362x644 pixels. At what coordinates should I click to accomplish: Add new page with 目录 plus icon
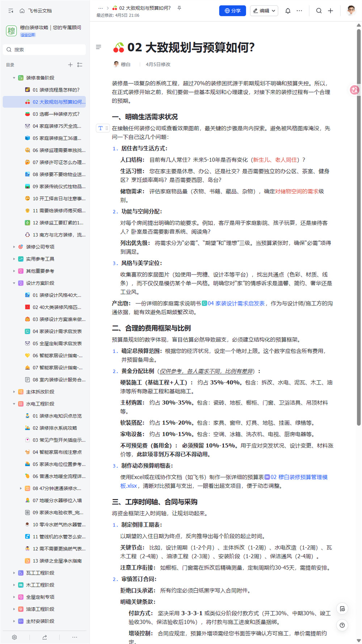pos(70,65)
